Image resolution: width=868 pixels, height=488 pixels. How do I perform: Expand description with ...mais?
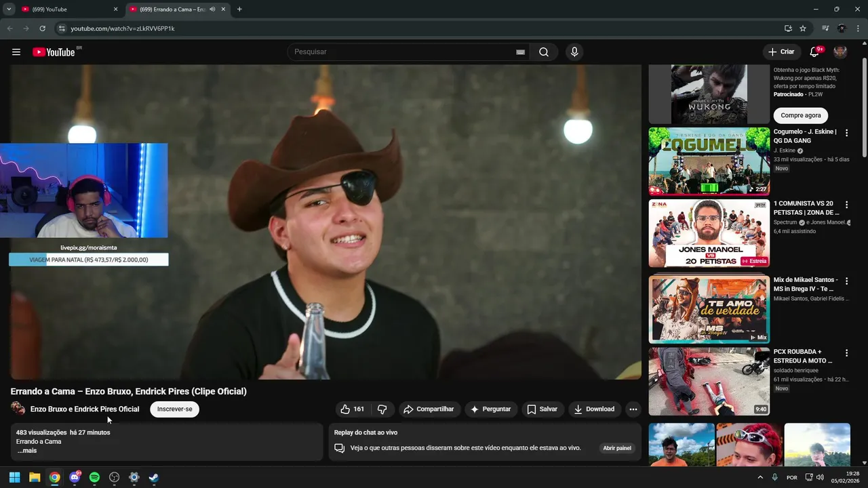point(27,451)
